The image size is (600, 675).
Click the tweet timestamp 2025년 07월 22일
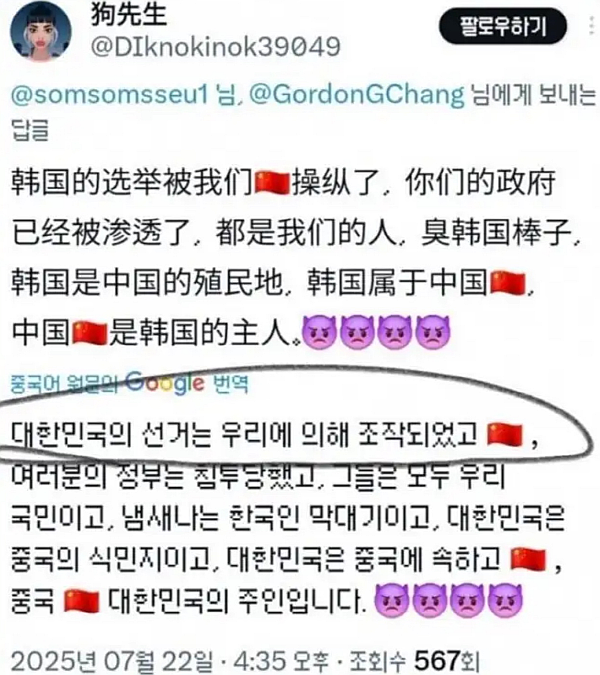[111, 661]
